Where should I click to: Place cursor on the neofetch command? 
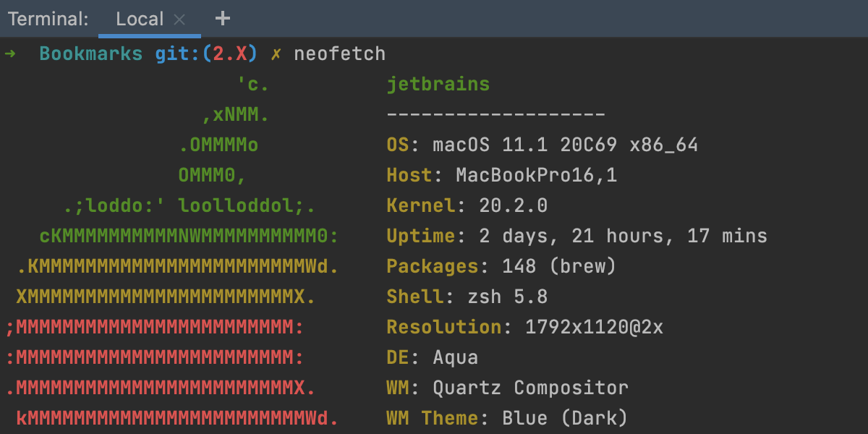tap(339, 54)
